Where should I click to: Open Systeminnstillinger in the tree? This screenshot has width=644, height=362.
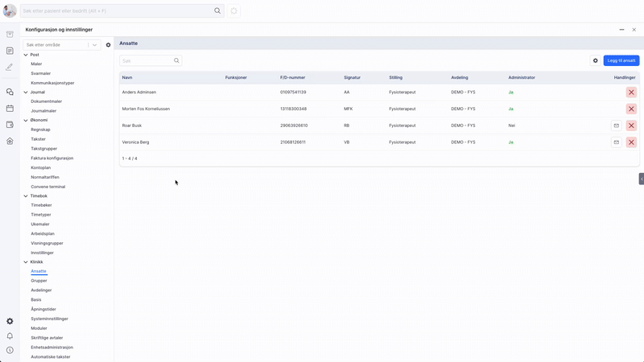click(49, 319)
